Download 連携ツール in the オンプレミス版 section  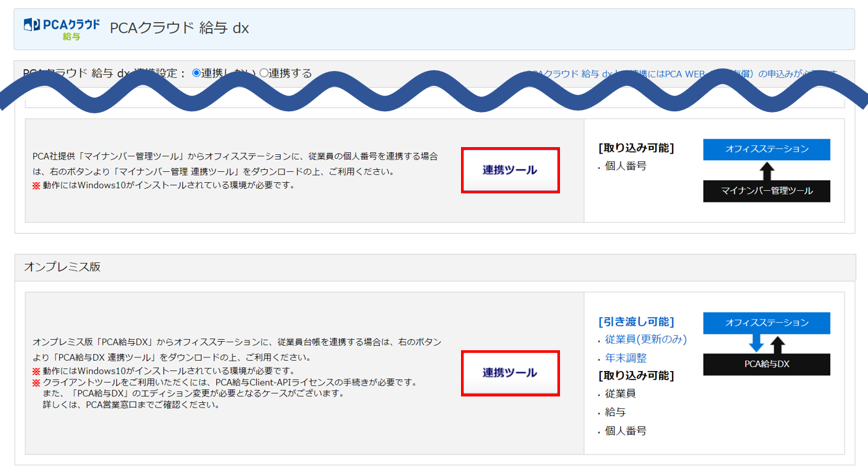pos(510,373)
